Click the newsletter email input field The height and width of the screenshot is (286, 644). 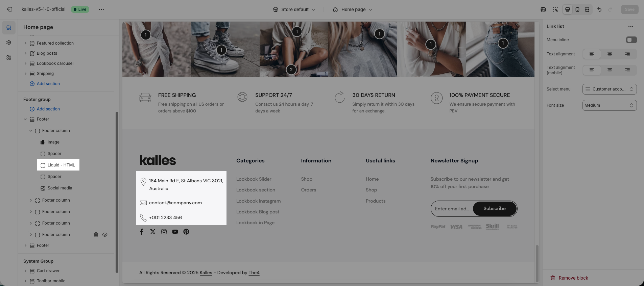coord(452,209)
